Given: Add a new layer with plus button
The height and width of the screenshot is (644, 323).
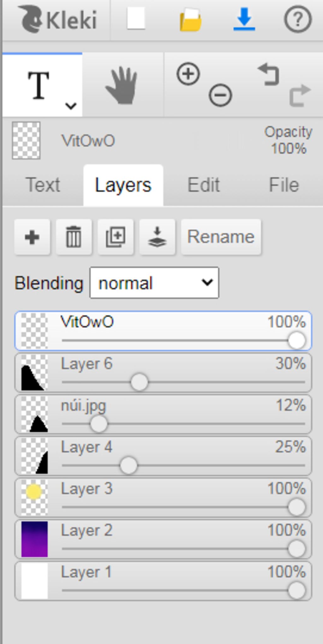Looking at the screenshot, I should tap(32, 237).
